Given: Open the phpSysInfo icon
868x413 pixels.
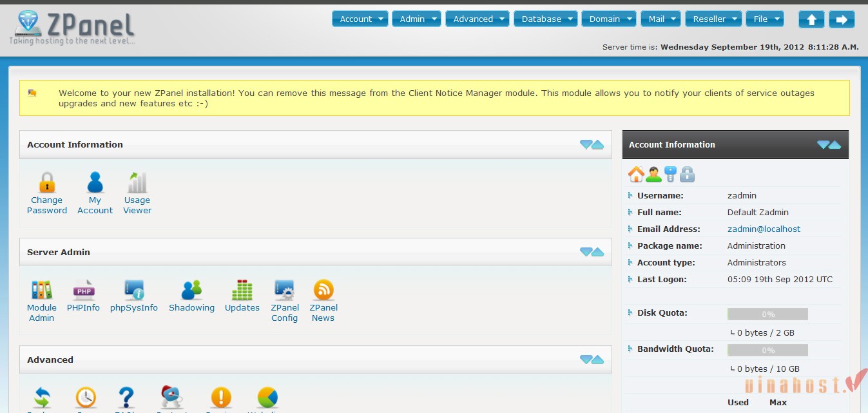Looking at the screenshot, I should [134, 290].
